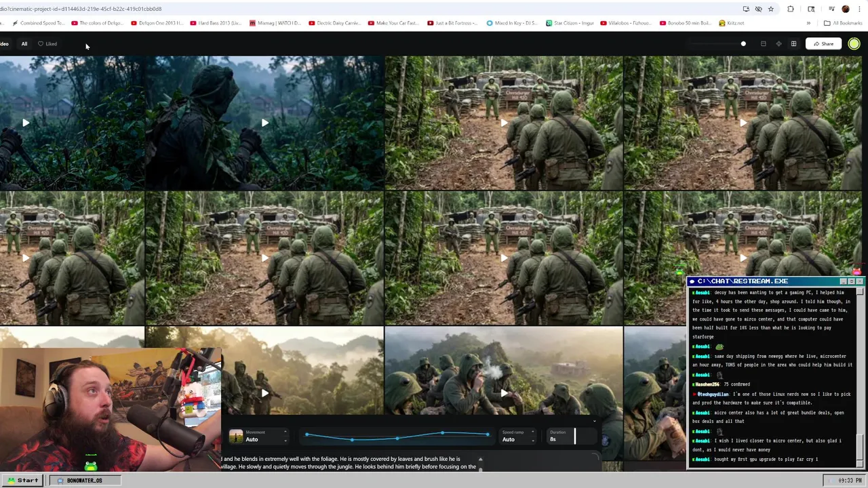The width and height of the screenshot is (868, 488).
Task: Open Bonobo 50 min Boiler bookmark
Action: 686,23
